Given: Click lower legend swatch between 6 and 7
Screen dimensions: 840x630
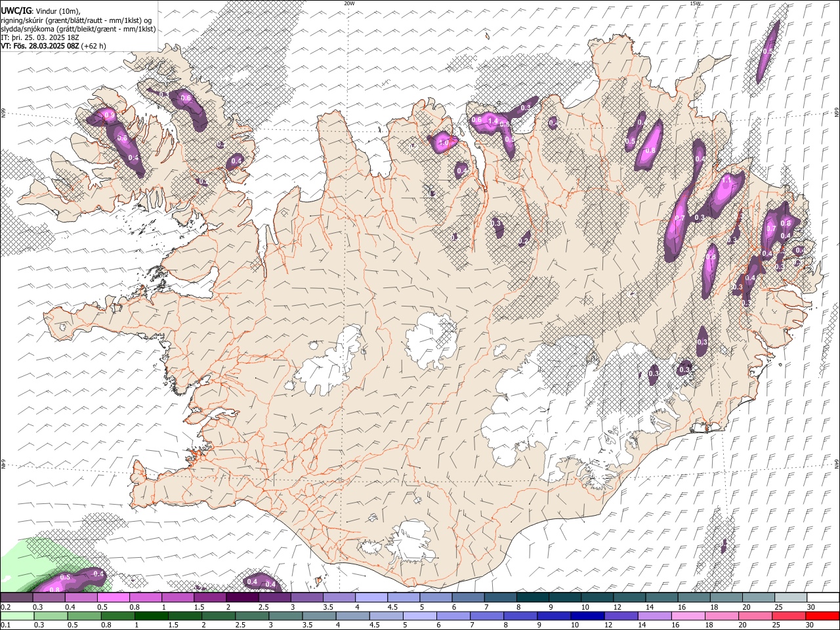Looking at the screenshot, I should (453, 616).
